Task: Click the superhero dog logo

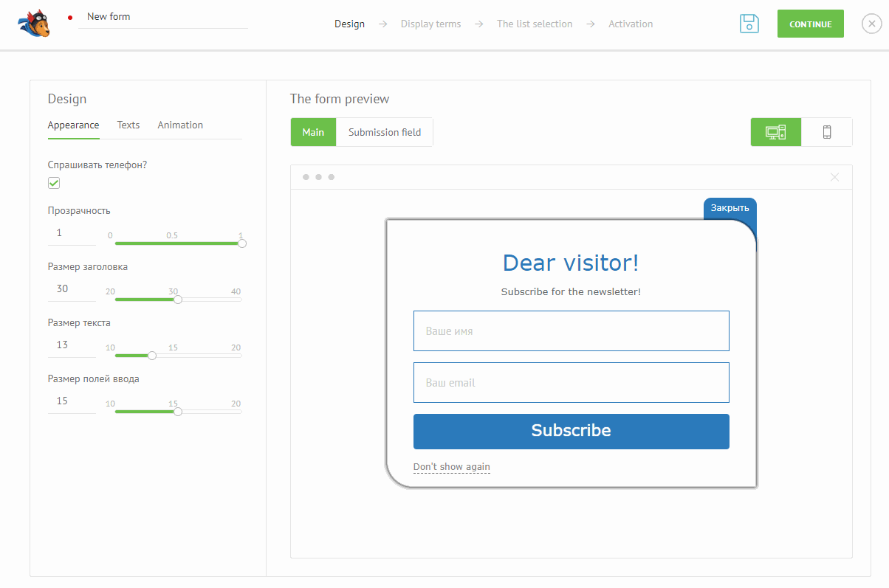Action: [34, 24]
